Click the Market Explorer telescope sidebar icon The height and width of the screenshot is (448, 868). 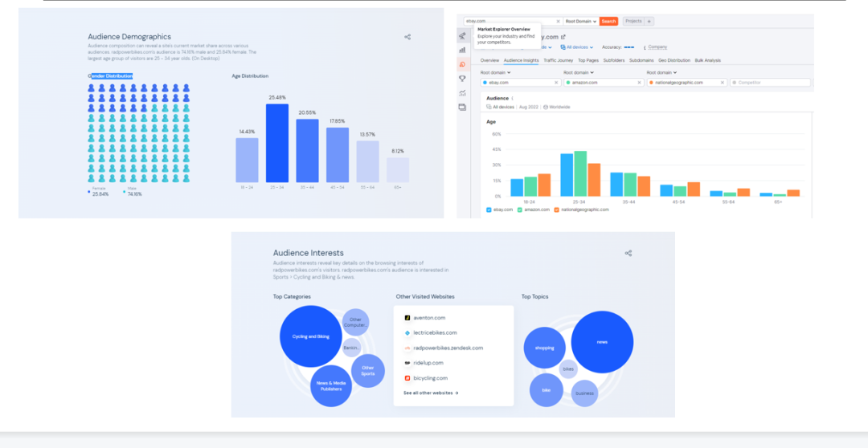click(462, 36)
